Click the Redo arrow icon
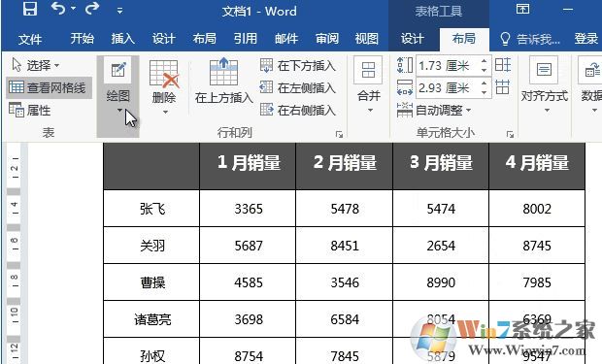 point(92,9)
